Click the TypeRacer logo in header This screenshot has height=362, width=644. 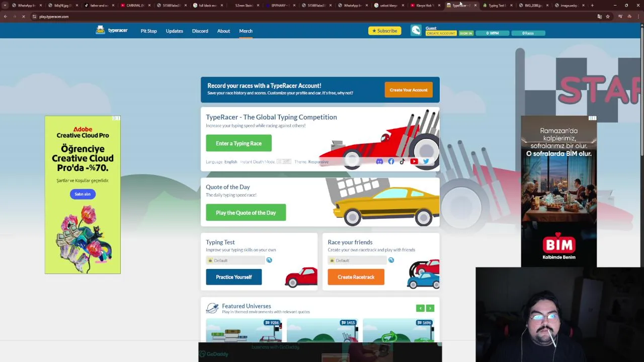coord(112,30)
